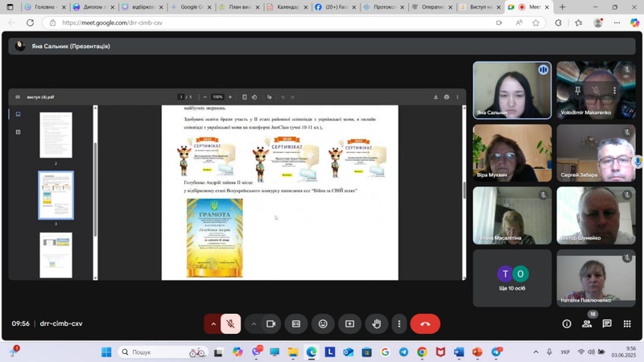This screenshot has height=362, width=644.
Task: Unmute the microphone
Action: (x=230, y=323)
